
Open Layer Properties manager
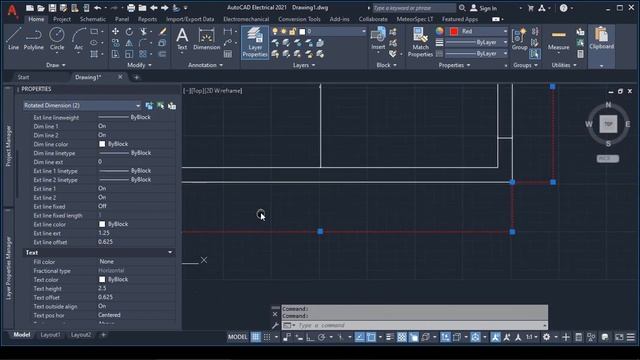coord(255,42)
